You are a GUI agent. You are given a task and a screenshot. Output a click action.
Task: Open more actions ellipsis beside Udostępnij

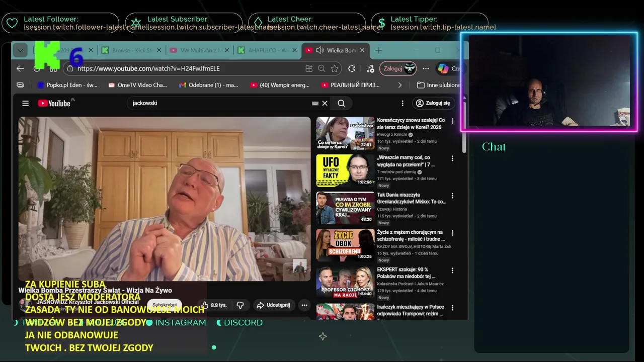pyautogui.click(x=304, y=305)
